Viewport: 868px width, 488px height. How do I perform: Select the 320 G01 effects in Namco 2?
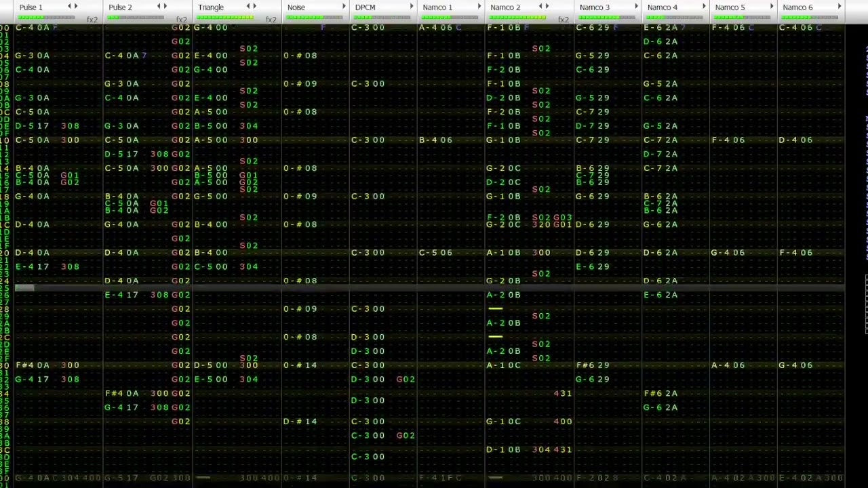point(552,224)
